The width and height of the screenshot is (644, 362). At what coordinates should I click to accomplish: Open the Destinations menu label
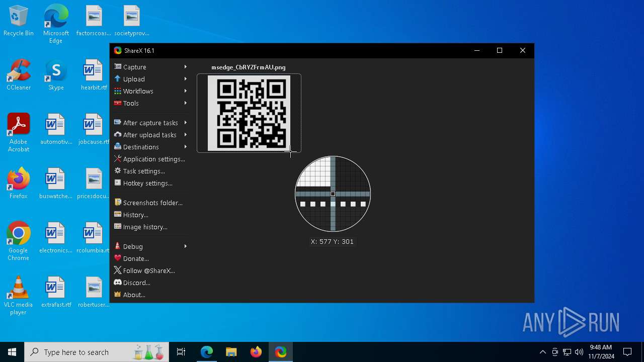(x=141, y=147)
